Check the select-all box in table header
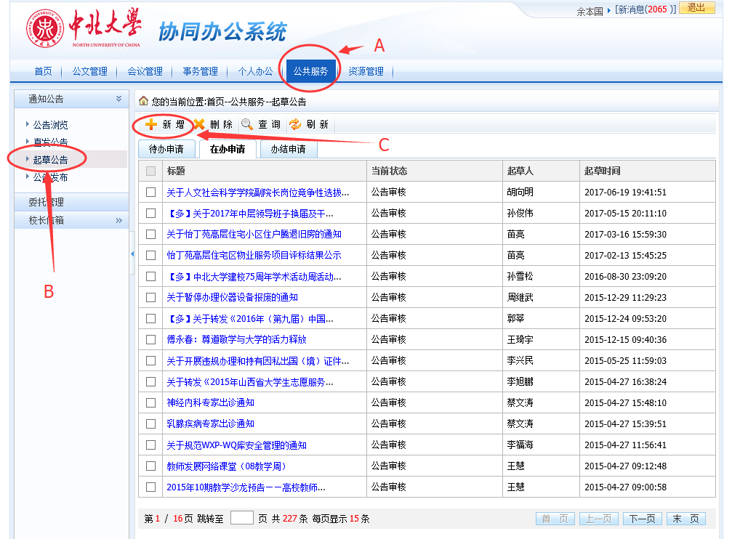 coord(150,171)
